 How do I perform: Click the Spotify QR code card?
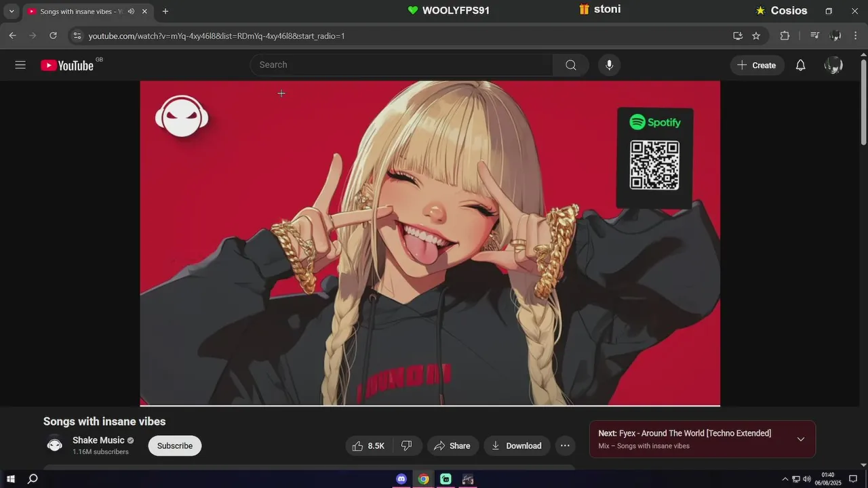point(654,158)
